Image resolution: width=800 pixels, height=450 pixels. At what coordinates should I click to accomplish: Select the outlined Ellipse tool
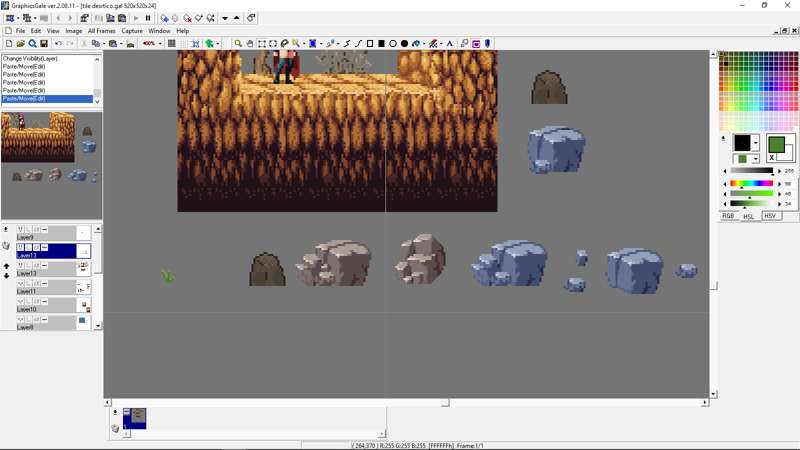coord(393,44)
